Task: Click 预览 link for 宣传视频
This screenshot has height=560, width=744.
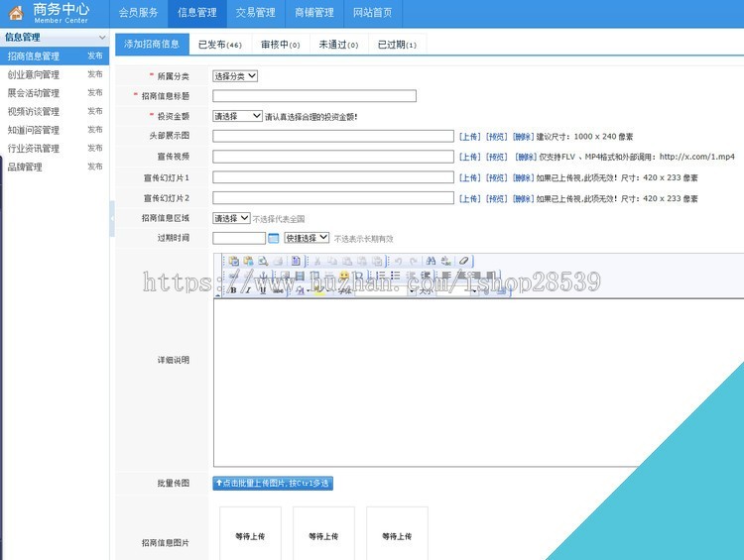Action: tap(496, 157)
